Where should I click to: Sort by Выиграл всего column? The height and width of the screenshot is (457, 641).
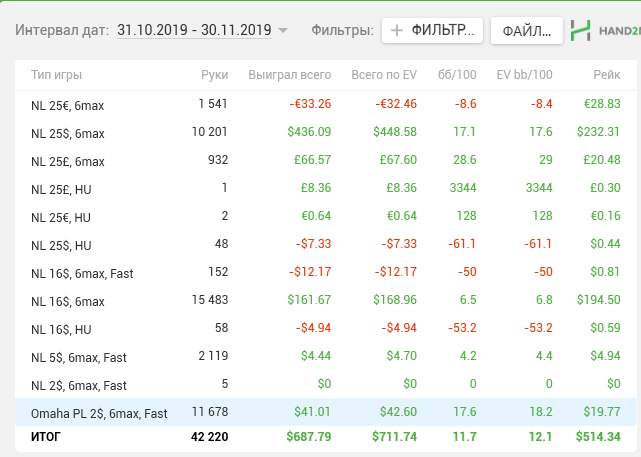coord(290,75)
